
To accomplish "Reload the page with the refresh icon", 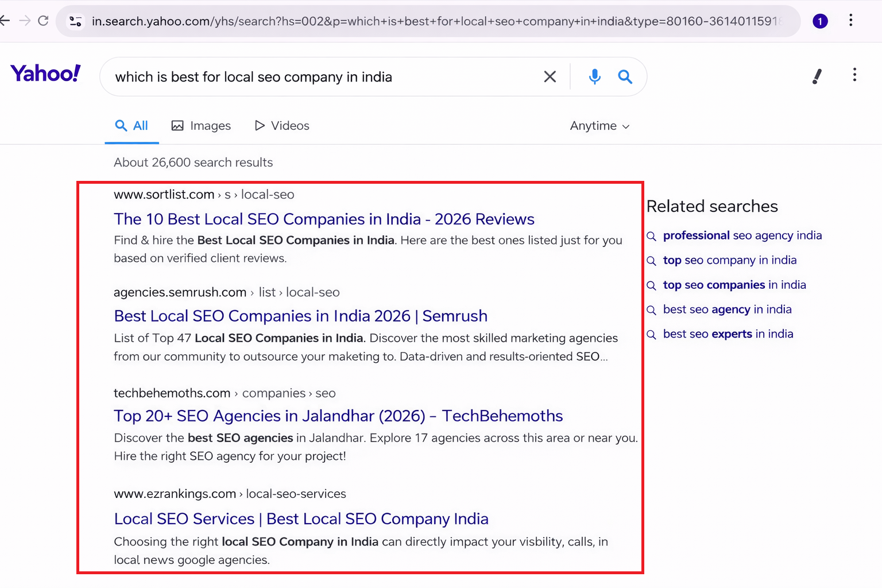I will pos(43,21).
